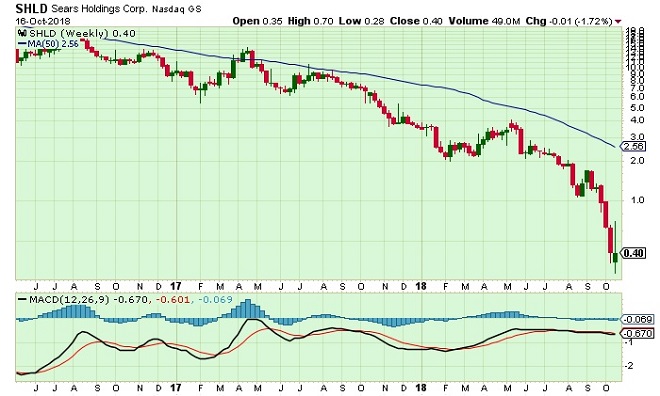Click the 0.40 last-price tag on the axis

coord(633,253)
